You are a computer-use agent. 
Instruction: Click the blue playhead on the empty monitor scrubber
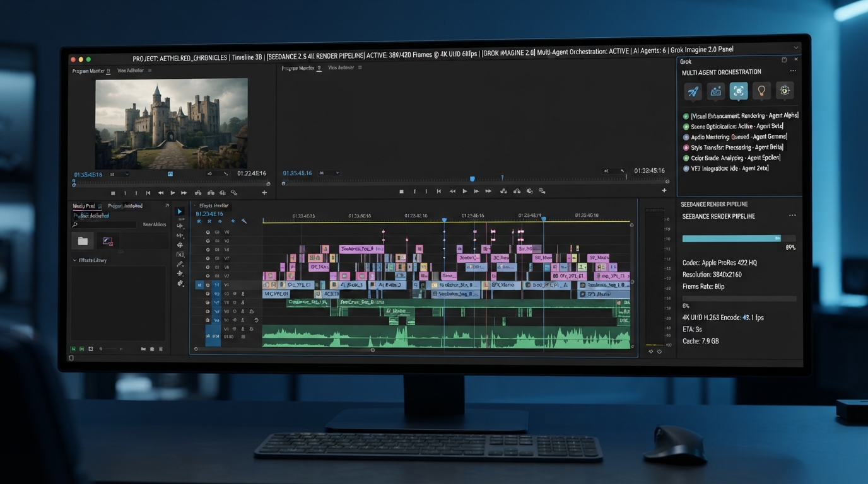click(472, 180)
